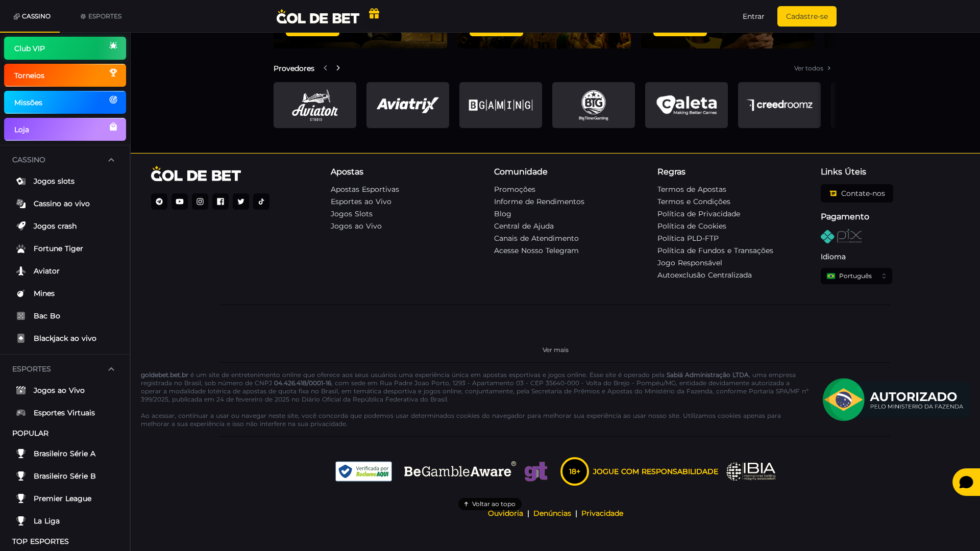Click Voltar ao topo button

pyautogui.click(x=490, y=504)
